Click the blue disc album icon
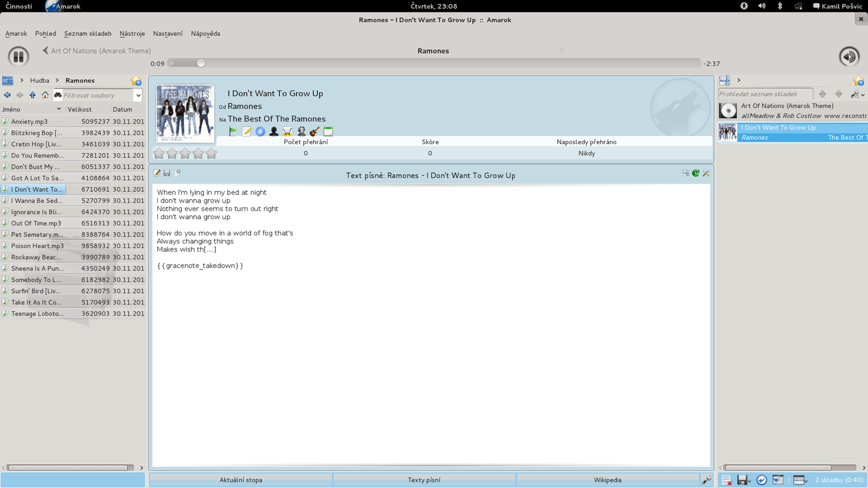The height and width of the screenshot is (488, 868). [260, 131]
